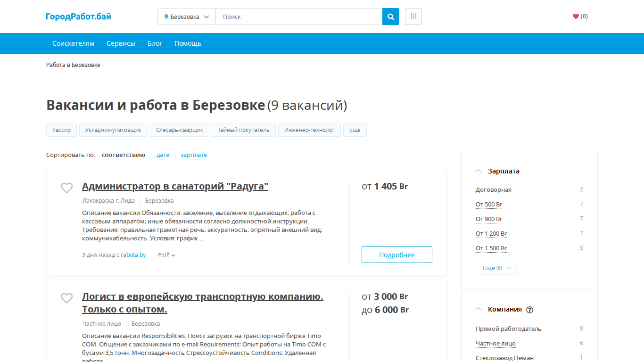Open the Березовка location dropdown
This screenshot has width=644, height=362.
click(187, 16)
